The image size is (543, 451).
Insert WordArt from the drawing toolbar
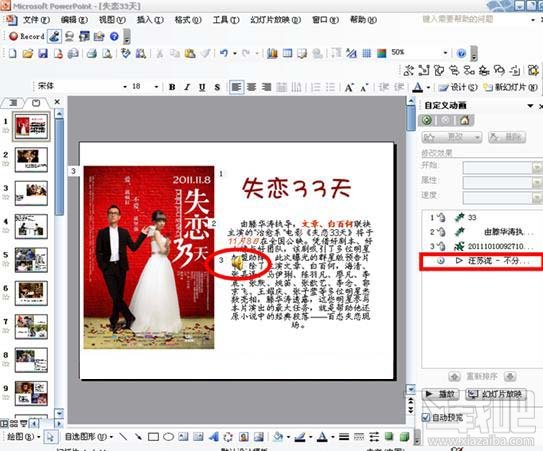tap(213, 436)
